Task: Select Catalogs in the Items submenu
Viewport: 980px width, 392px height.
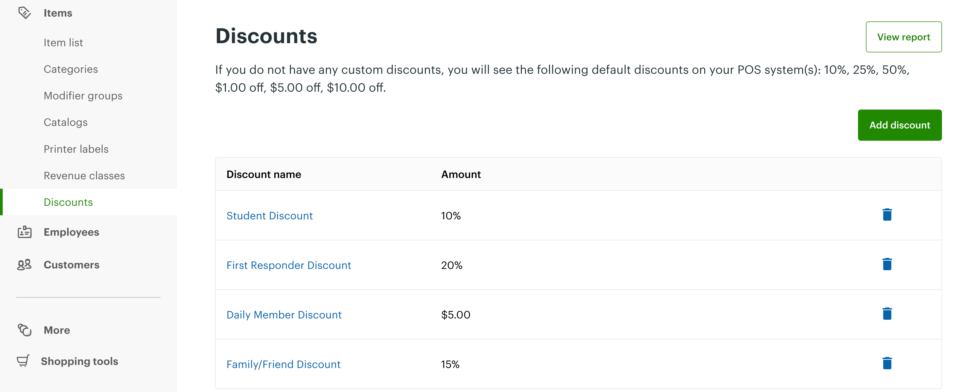Action: point(65,123)
